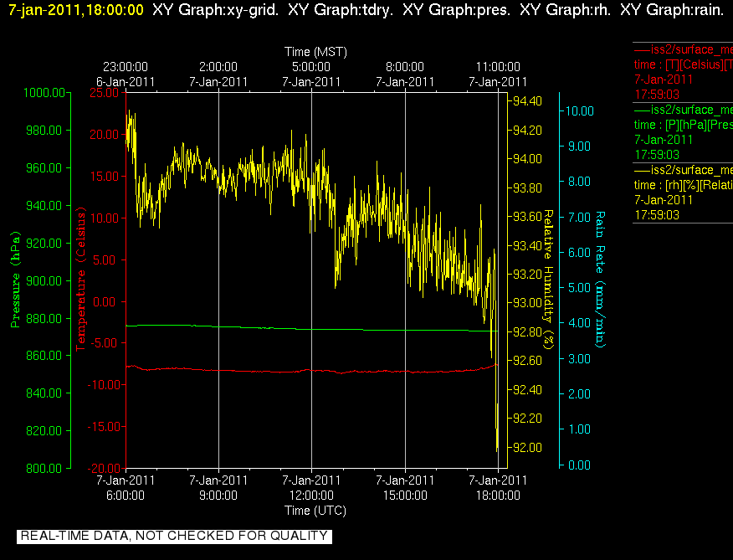Click temperature axis value -5.00
The height and width of the screenshot is (560, 733).
tap(105, 343)
